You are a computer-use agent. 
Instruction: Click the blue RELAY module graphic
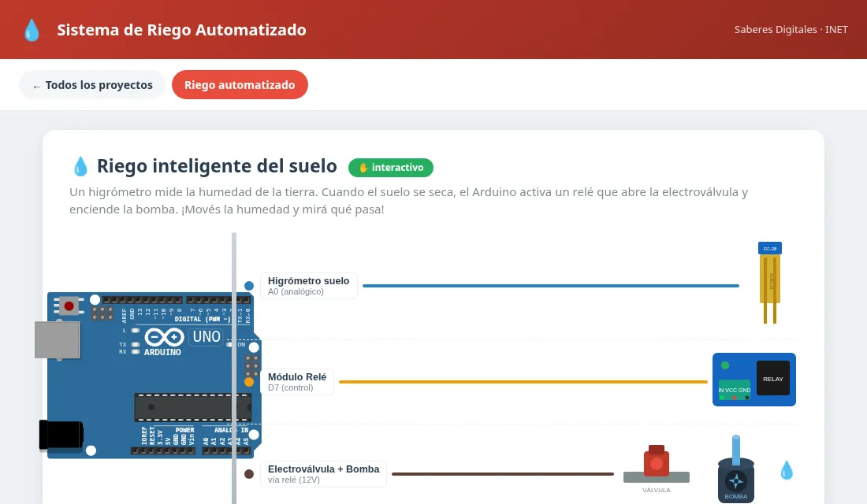point(754,380)
